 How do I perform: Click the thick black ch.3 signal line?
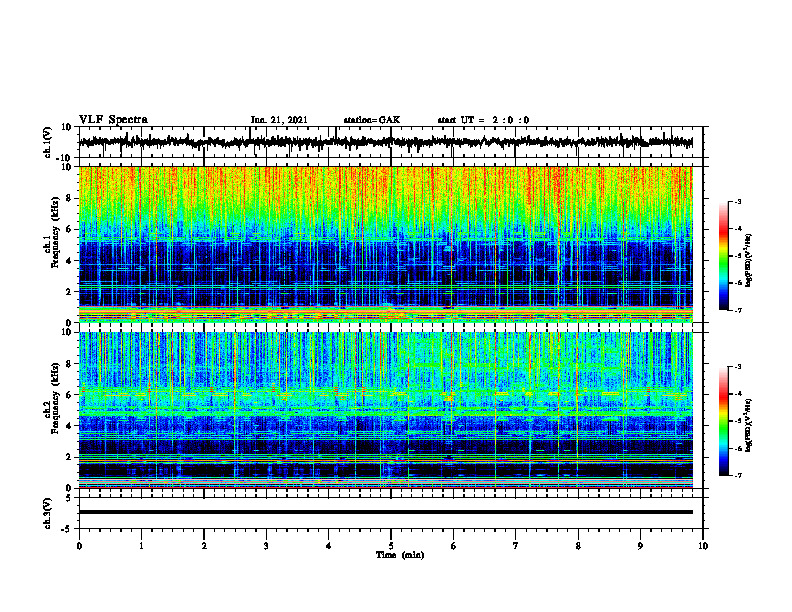point(385,512)
